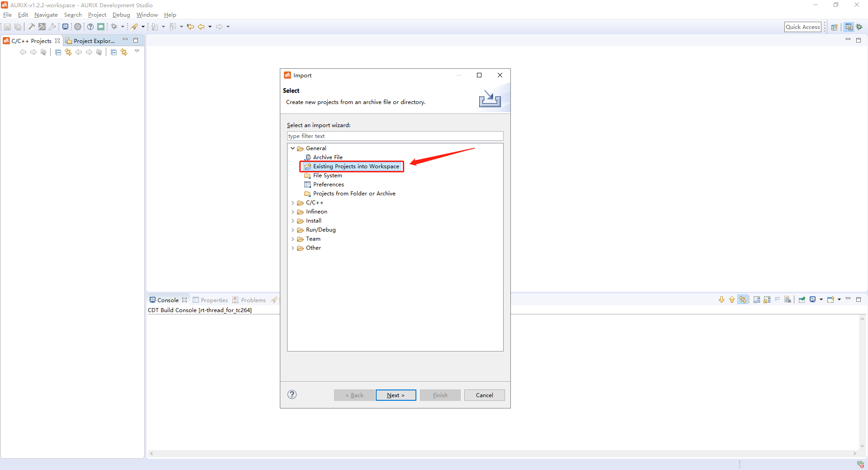Click Cancel in Import dialog

click(484, 395)
